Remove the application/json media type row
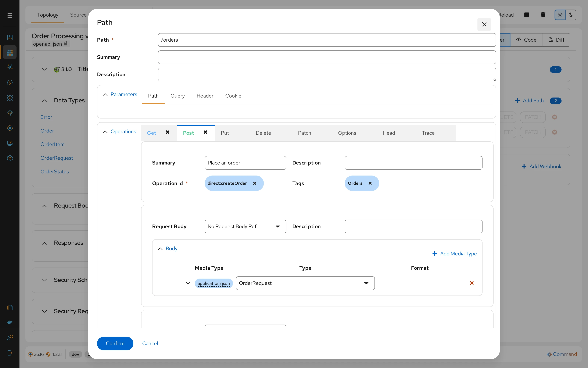588x368 pixels. click(x=472, y=283)
